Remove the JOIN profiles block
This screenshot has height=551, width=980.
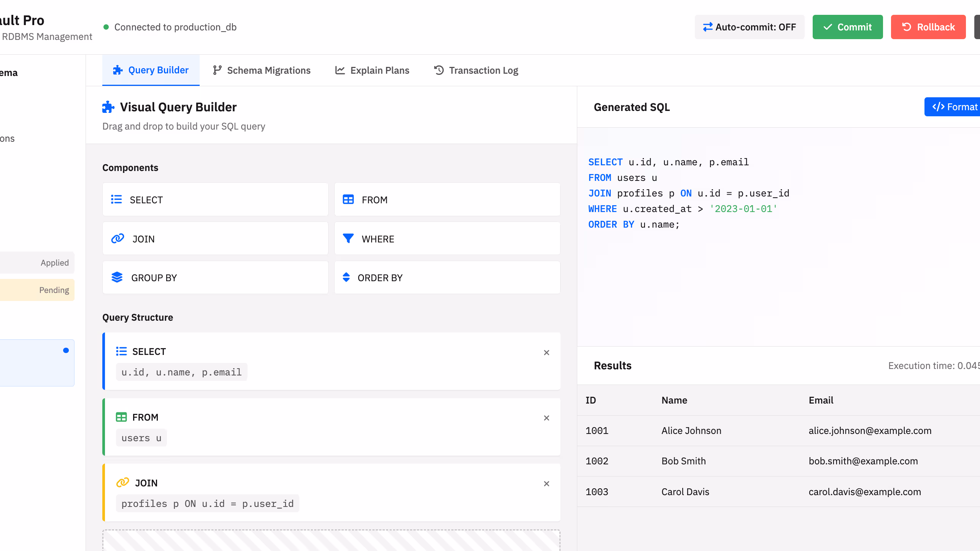coord(547,483)
